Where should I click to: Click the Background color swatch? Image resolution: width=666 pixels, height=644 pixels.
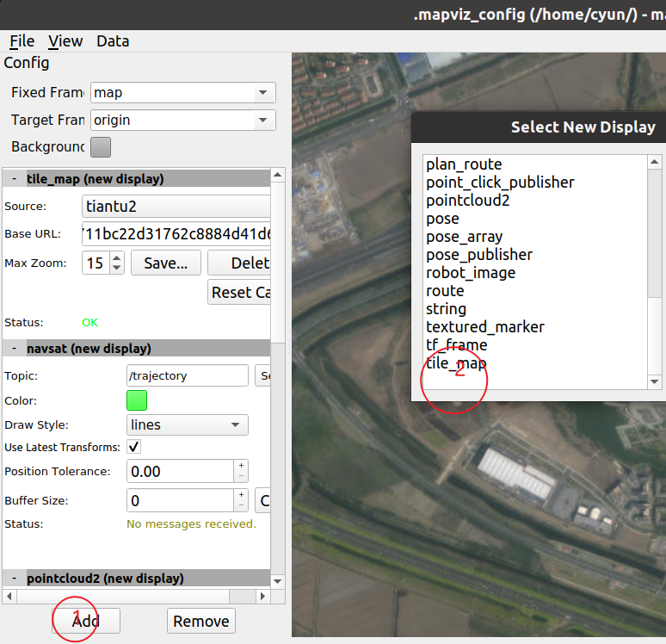tap(101, 147)
